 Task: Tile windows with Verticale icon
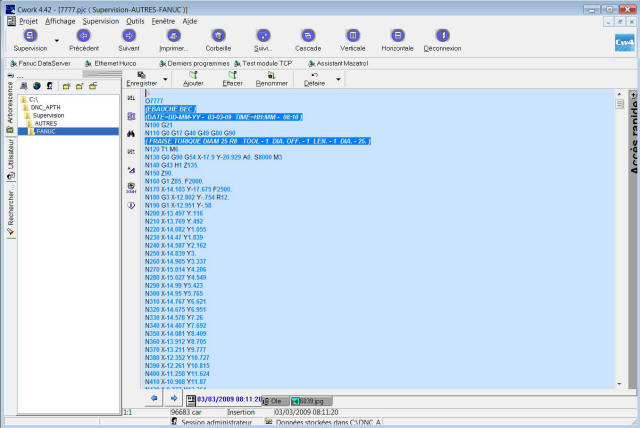pyautogui.click(x=352, y=35)
